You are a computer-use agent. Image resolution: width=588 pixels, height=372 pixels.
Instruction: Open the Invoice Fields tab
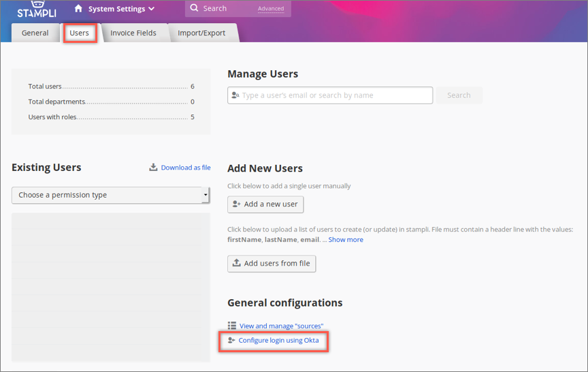133,33
